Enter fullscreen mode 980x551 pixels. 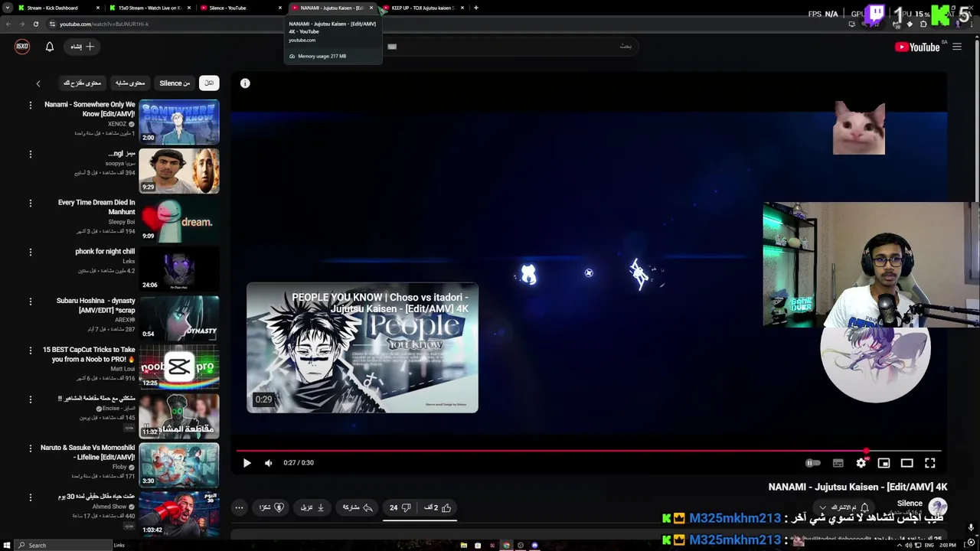(x=929, y=463)
